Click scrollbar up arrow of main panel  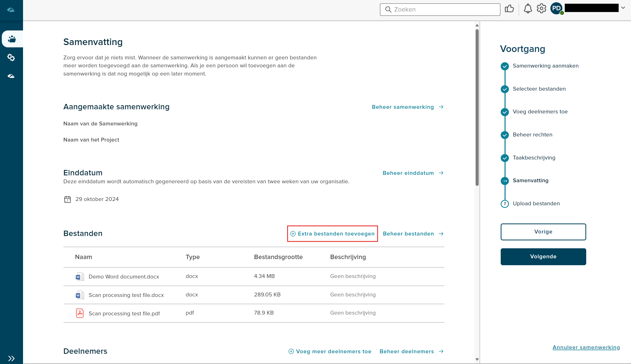pos(477,25)
